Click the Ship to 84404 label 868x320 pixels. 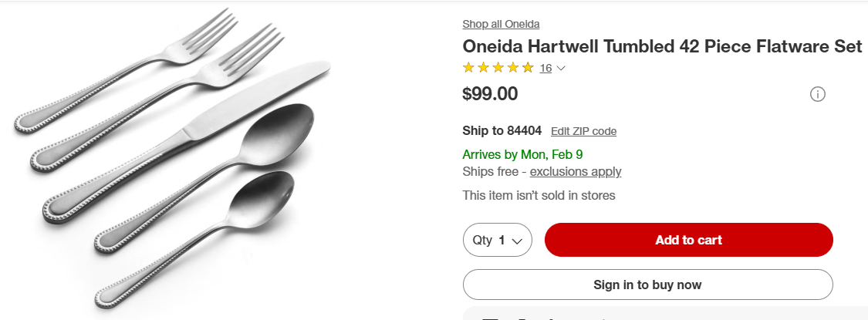click(x=502, y=130)
